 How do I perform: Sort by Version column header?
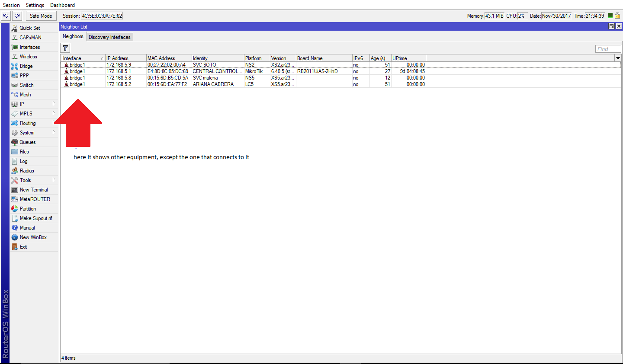pos(283,58)
